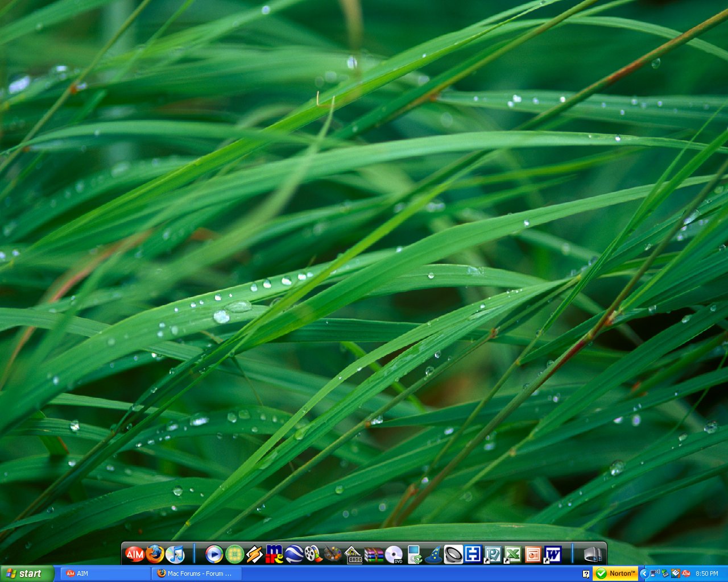Open the paint palette dock icon
Screen dimensions: 728x582
pyautogui.click(x=333, y=554)
